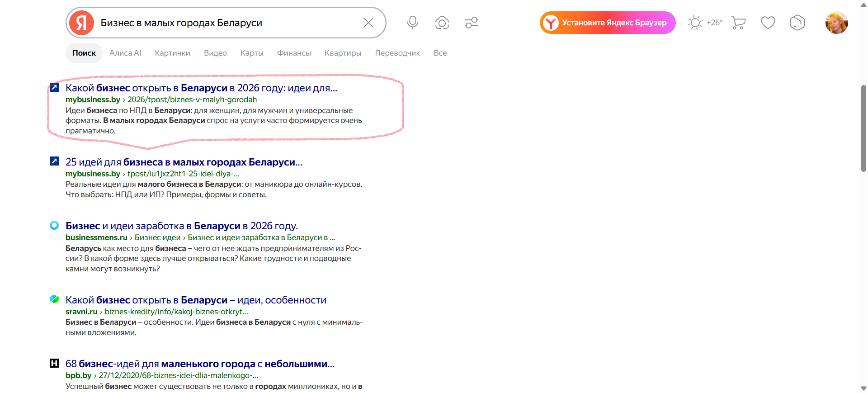Click the page vertical scrollbar thumb
Image resolution: width=868 pixels, height=393 pixels.
[x=863, y=128]
